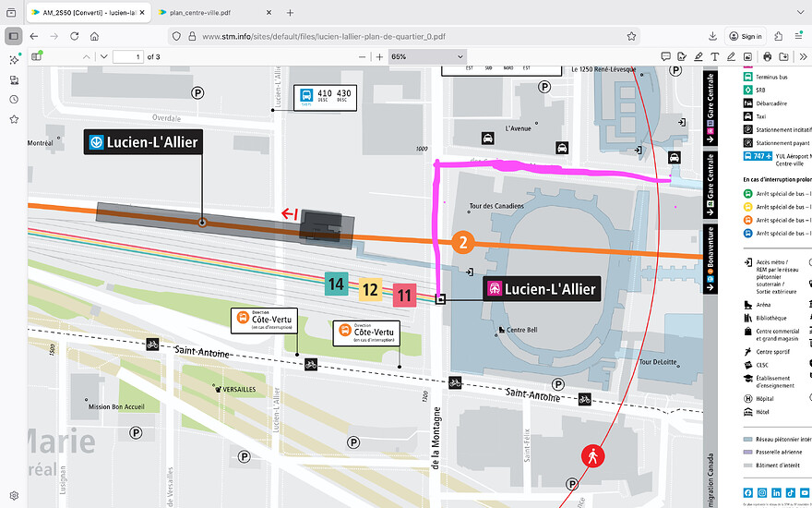This screenshot has width=812, height=508.
Task: Add an image to the PDF
Action: pos(747,56)
